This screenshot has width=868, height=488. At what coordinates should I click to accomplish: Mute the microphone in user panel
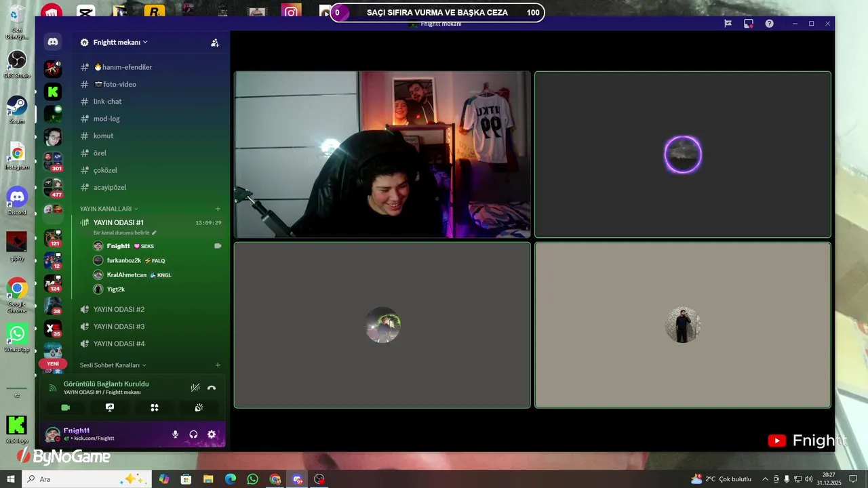[x=175, y=434]
